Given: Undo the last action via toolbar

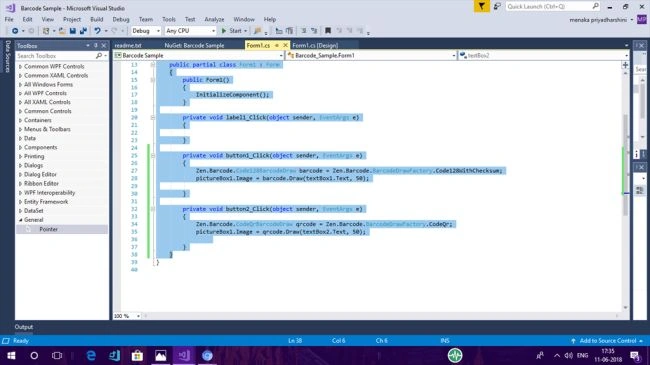Looking at the screenshot, I should [97, 31].
